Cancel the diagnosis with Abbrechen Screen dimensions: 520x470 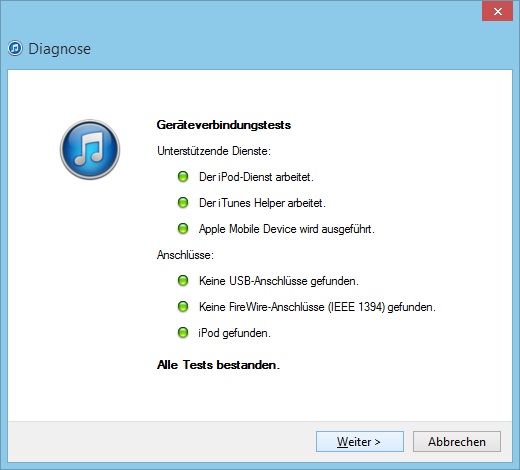point(457,442)
